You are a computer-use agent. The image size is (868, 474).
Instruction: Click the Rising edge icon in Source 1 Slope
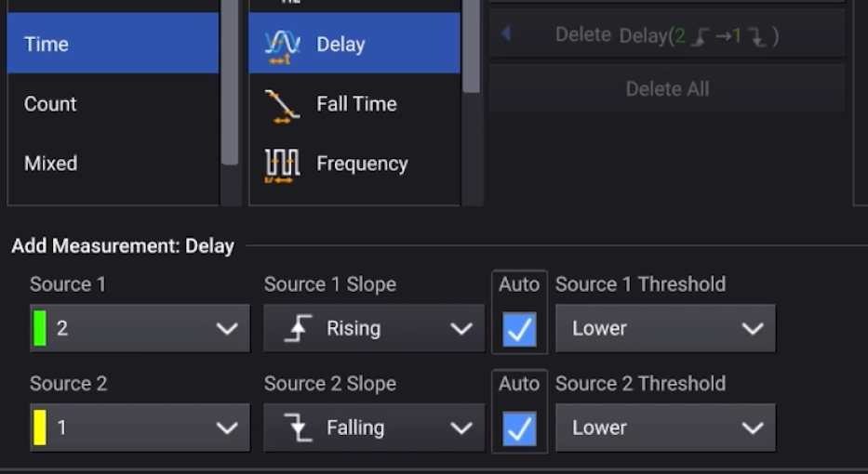pos(298,328)
